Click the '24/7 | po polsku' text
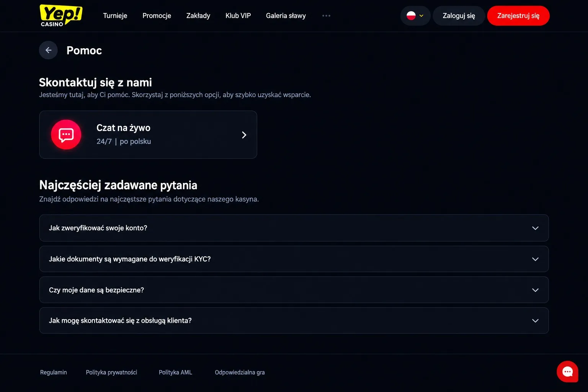This screenshot has height=392, width=588. coord(124,141)
